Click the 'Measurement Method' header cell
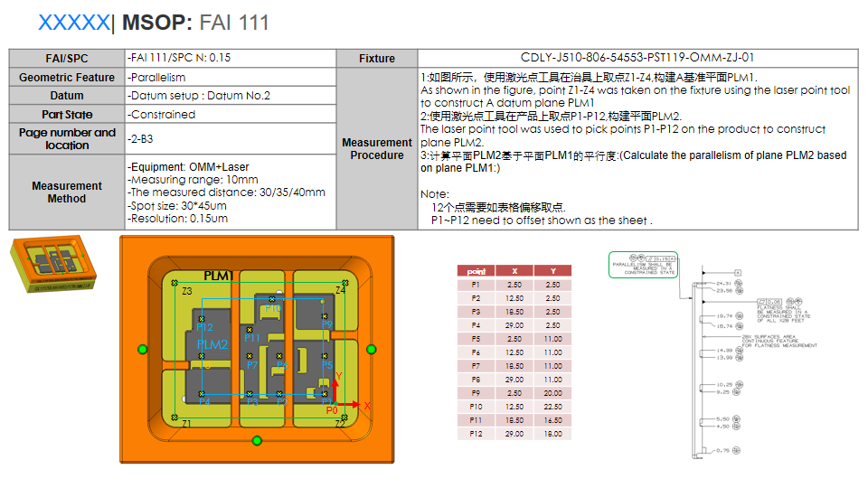The width and height of the screenshot is (868, 488). coord(67,192)
